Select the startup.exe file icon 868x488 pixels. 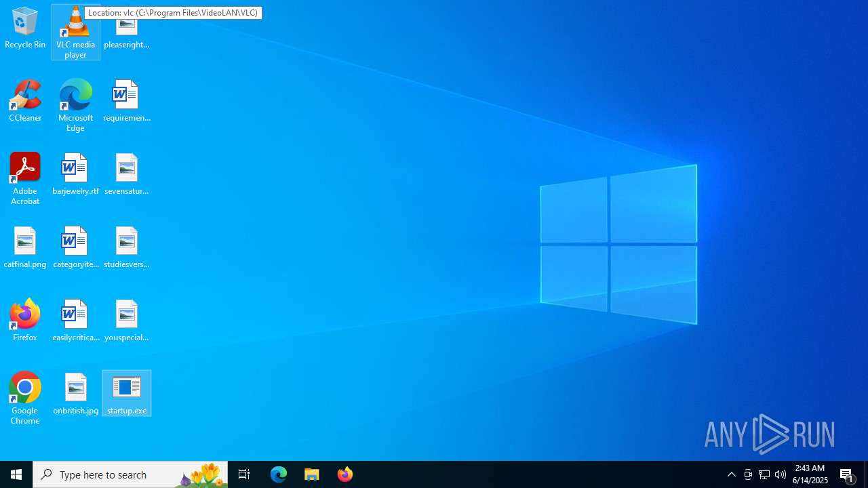click(127, 394)
